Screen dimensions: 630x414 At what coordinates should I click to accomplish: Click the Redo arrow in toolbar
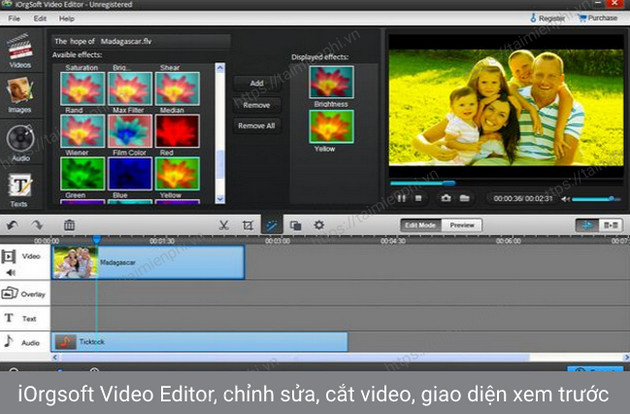click(x=37, y=225)
